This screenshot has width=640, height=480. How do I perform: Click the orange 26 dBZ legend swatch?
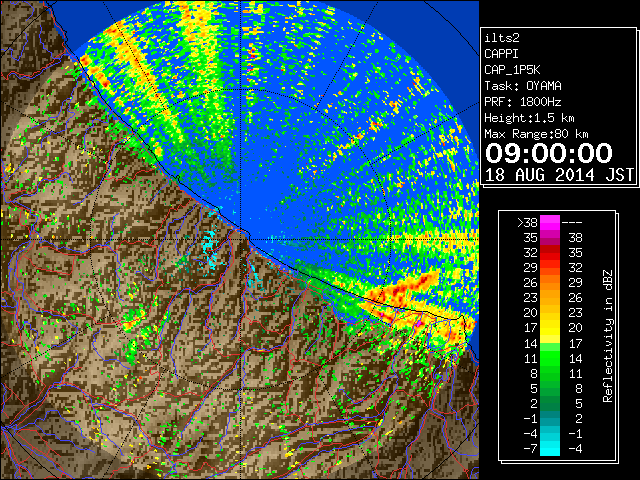550,282
